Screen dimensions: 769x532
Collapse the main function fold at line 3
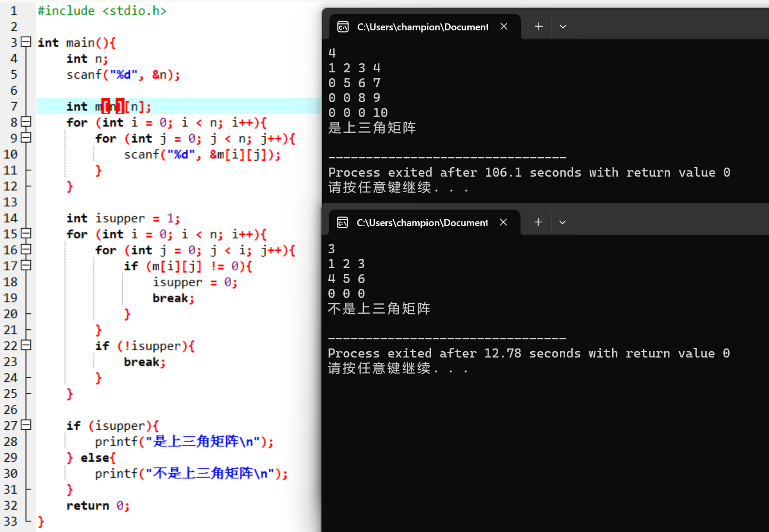(26, 42)
